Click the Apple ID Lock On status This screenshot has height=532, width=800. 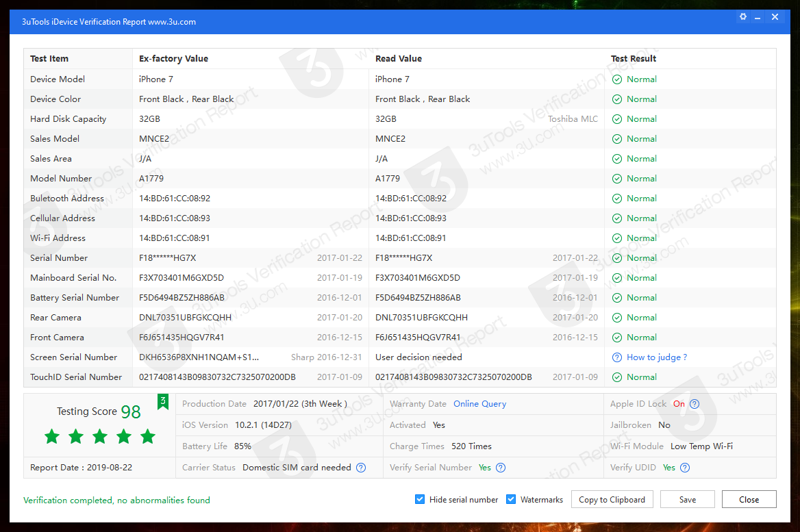[x=679, y=404]
